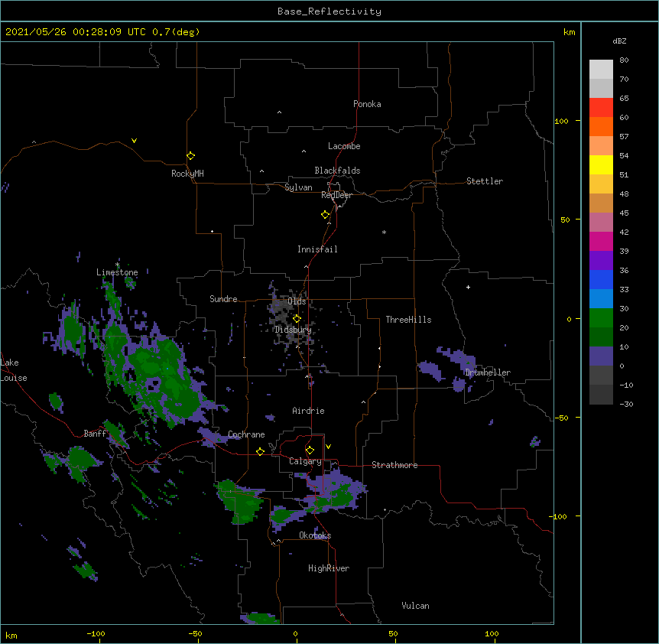
Task: Click the RedDeer city label
Action: (336, 195)
